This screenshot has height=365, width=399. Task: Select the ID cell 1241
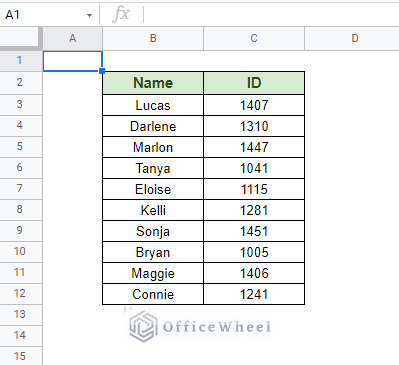tap(254, 294)
